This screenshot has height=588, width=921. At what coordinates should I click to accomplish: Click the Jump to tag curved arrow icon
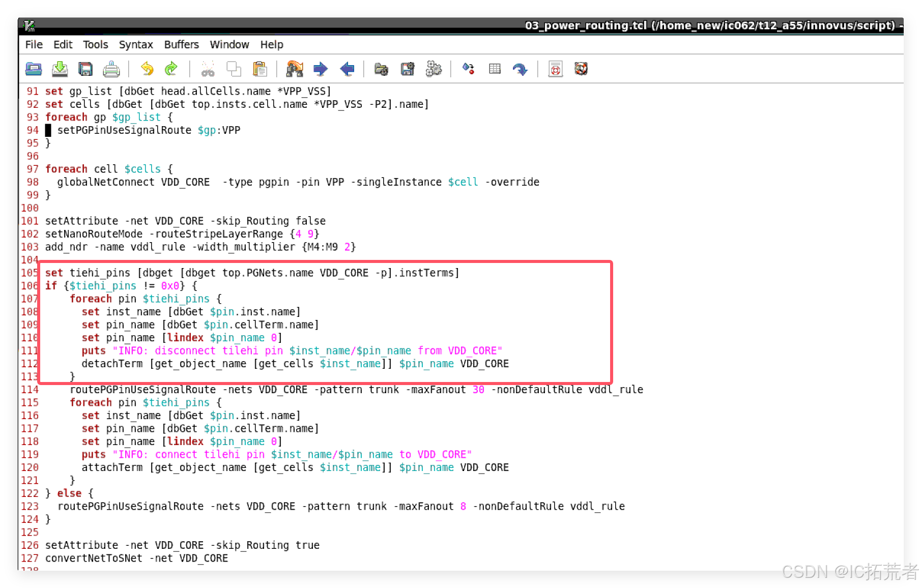pos(520,69)
